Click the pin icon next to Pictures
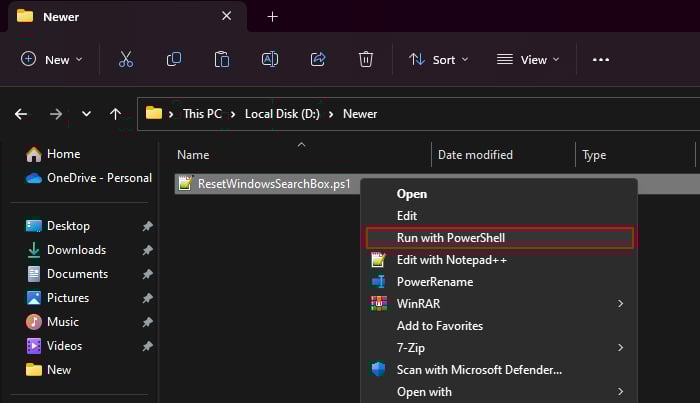This screenshot has height=403, width=700. click(147, 298)
